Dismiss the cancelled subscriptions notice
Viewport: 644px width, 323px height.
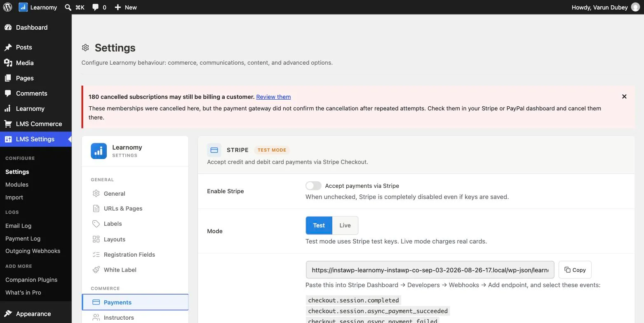pyautogui.click(x=624, y=96)
